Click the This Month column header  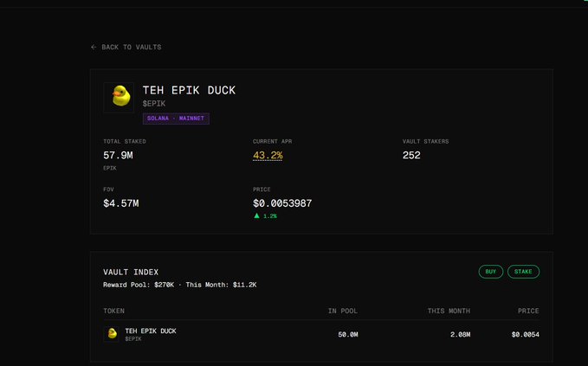[449, 311]
